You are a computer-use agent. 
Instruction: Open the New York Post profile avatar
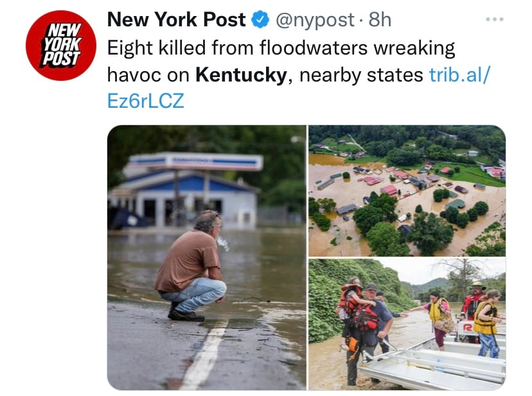61,46
